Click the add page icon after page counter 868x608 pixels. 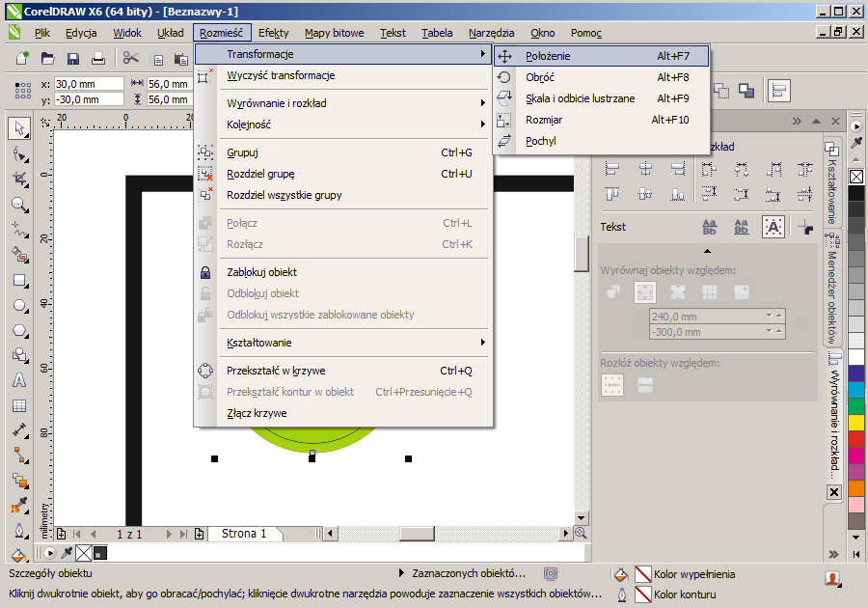[x=200, y=534]
